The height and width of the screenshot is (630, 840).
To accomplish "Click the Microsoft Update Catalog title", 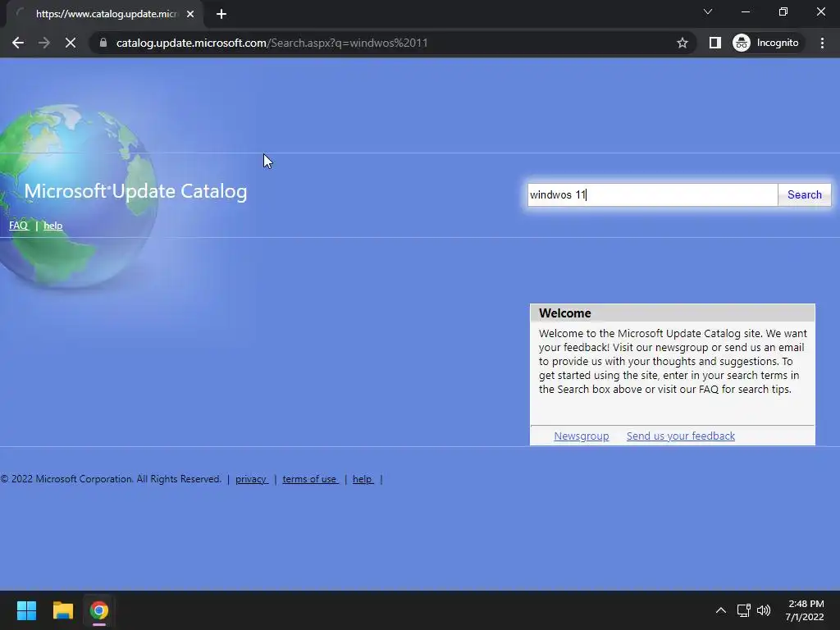I will pyautogui.click(x=135, y=191).
